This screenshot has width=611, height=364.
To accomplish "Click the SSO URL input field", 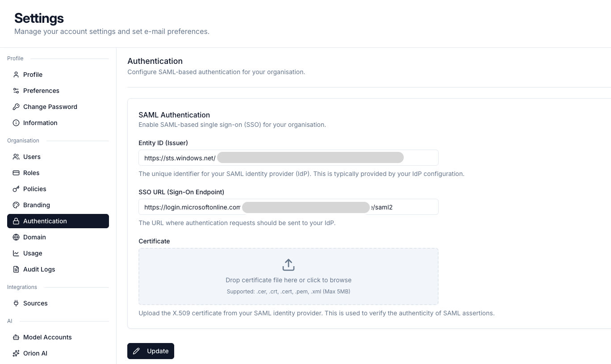I will 289,207.
